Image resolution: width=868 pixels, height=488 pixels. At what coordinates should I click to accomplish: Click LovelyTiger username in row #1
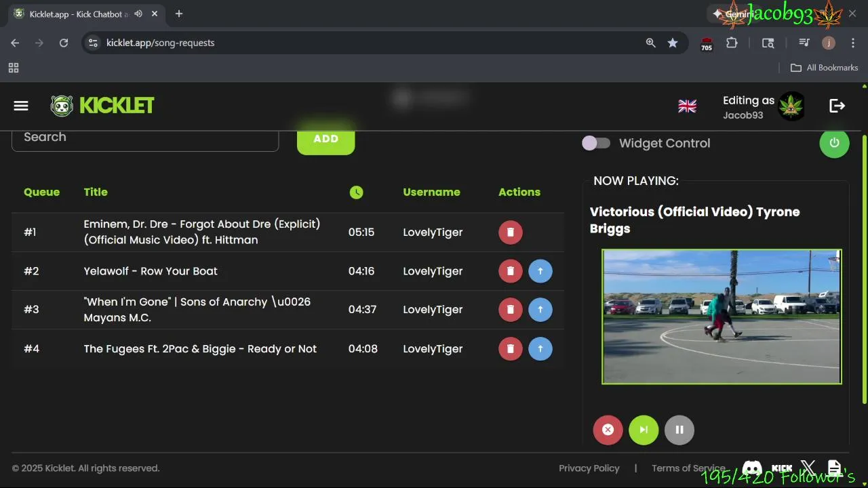click(433, 232)
